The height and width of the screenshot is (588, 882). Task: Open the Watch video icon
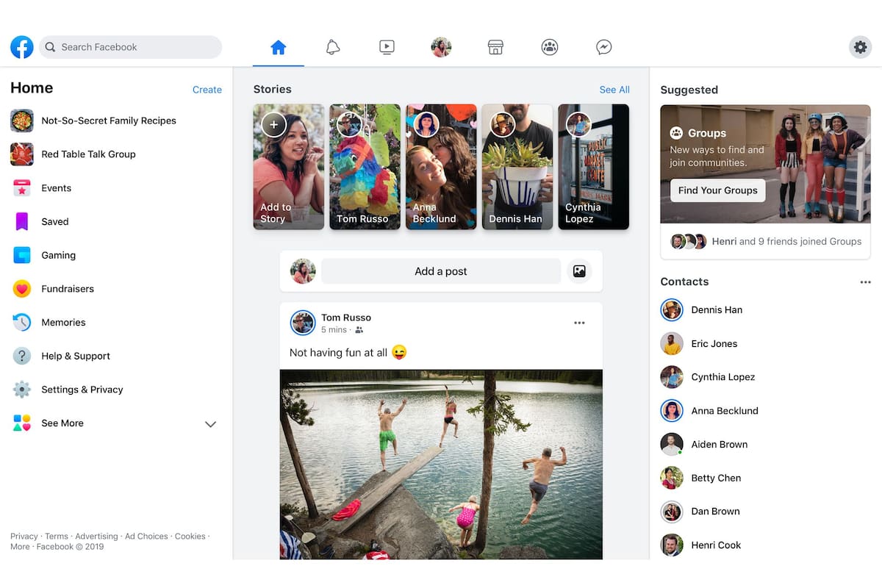pyautogui.click(x=387, y=46)
